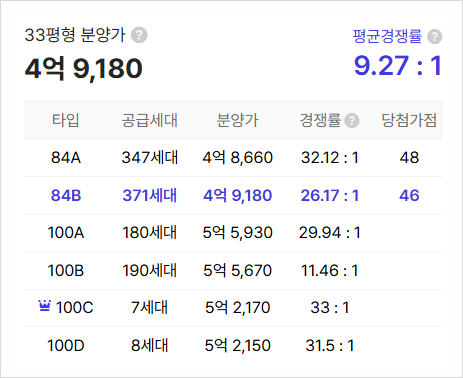The image size is (463, 378).
Task: Click help icon beside 평균경쟁률
Action: click(434, 36)
